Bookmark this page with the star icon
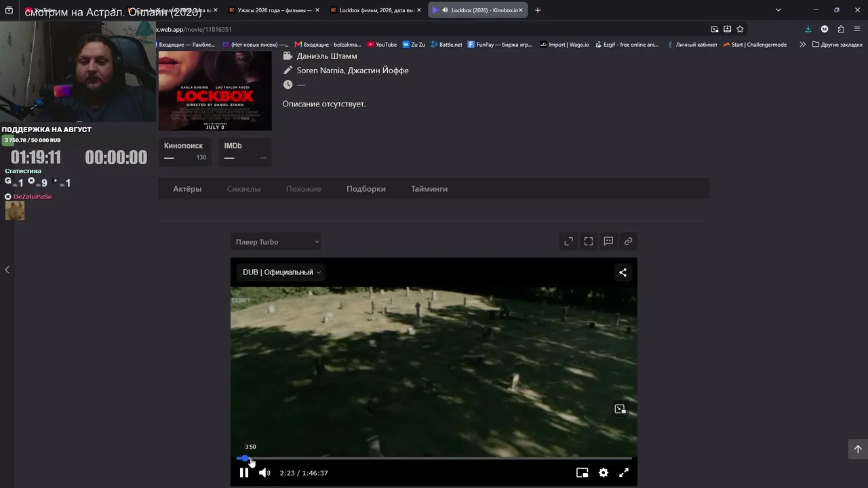868x488 pixels. (x=740, y=29)
